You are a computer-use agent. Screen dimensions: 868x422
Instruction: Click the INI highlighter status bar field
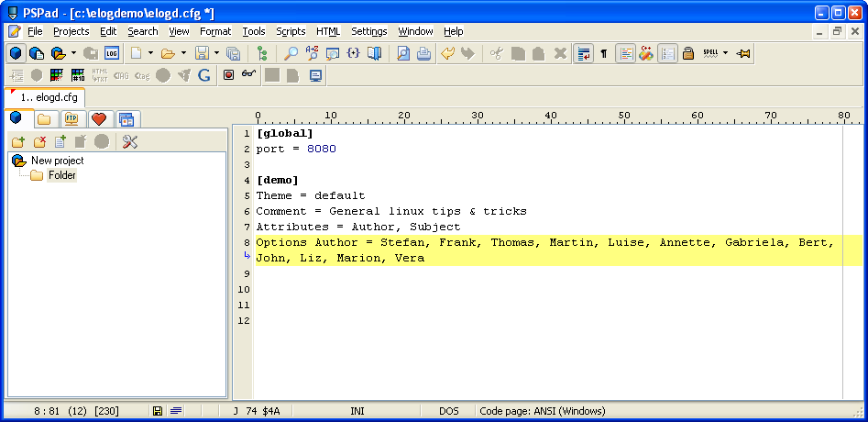(x=357, y=412)
